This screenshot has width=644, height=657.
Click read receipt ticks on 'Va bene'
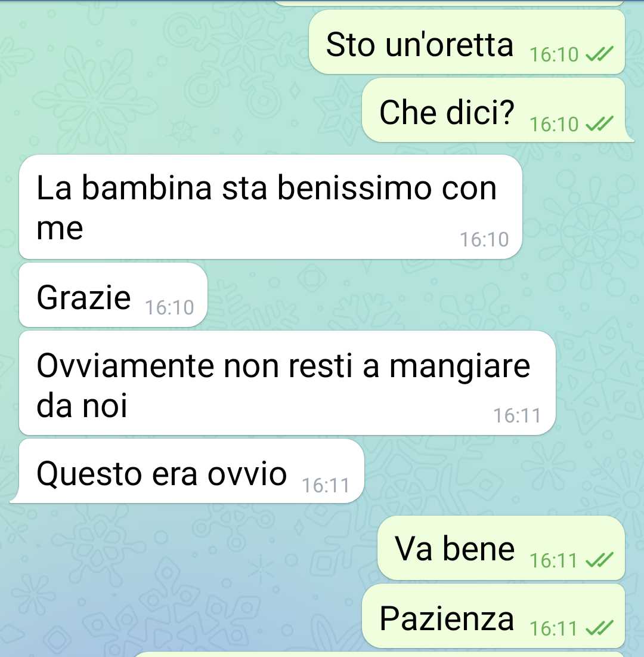[x=599, y=560]
